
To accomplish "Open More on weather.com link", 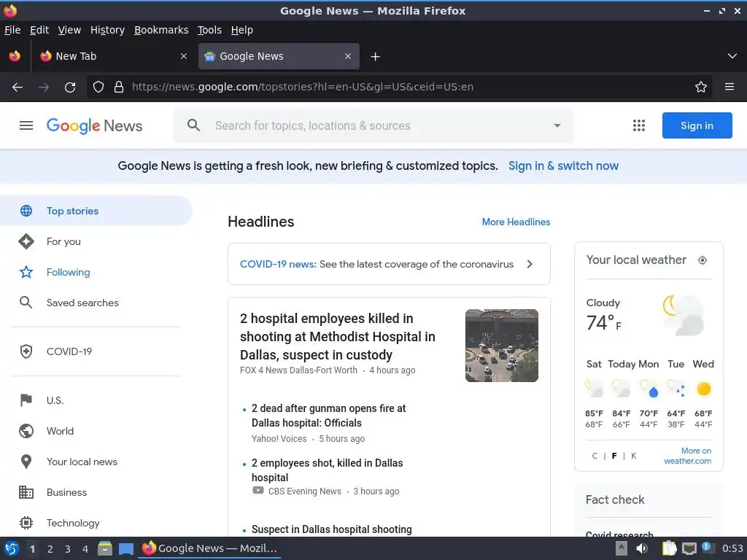I will tap(687, 456).
